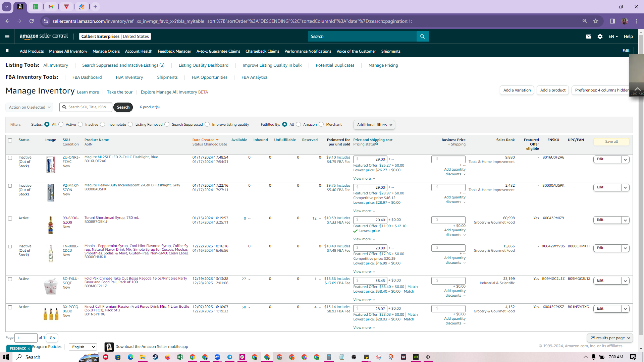Image resolution: width=644 pixels, height=362 pixels.
Task: Sort by the Date Created column header
Action: pyautogui.click(x=205, y=140)
